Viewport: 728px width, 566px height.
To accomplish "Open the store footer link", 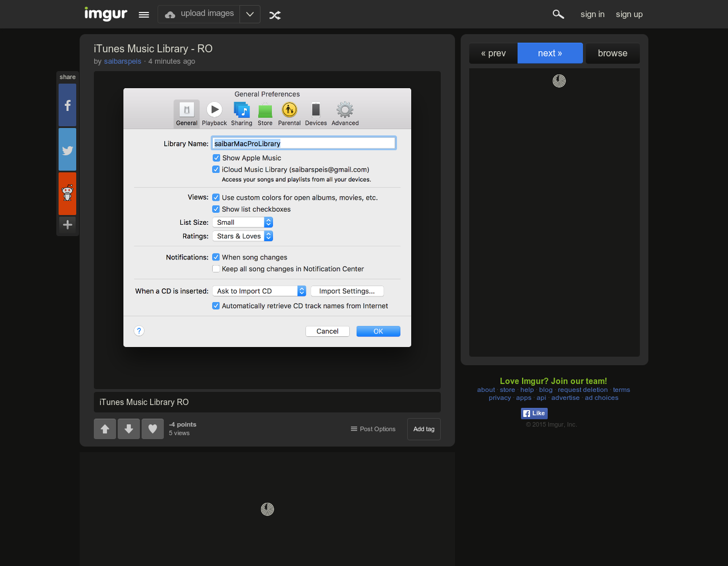I will tap(507, 390).
